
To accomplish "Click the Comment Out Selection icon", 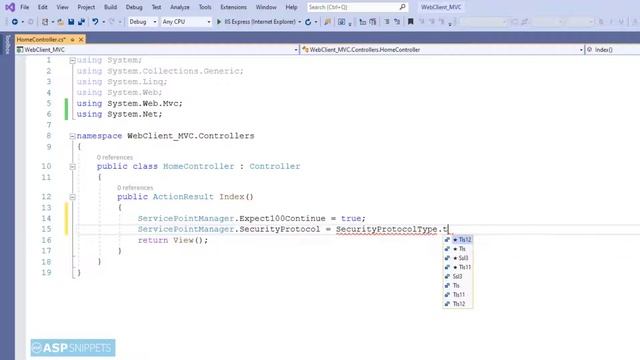I will [387, 22].
